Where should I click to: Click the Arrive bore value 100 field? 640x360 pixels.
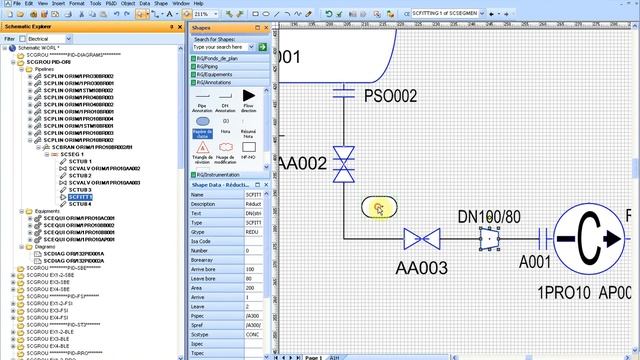tap(254, 269)
